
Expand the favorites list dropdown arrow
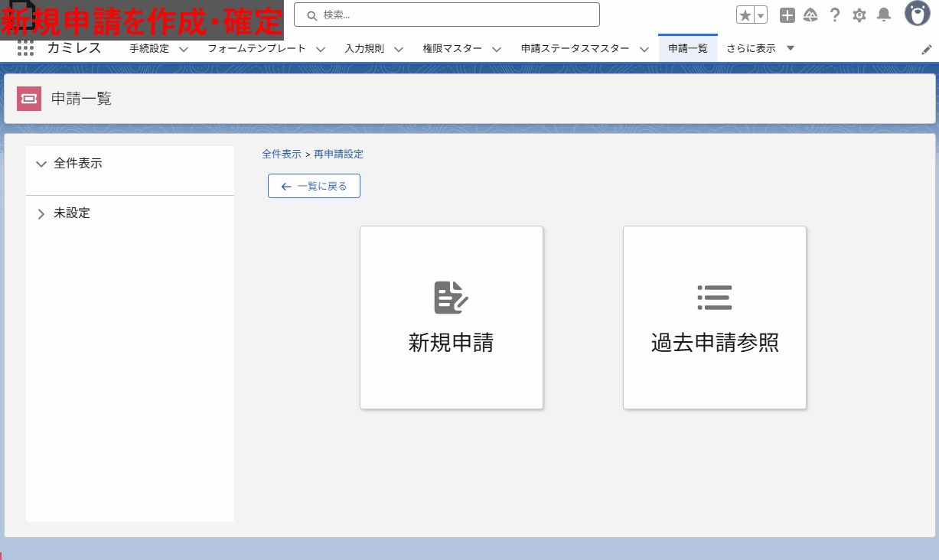point(761,15)
